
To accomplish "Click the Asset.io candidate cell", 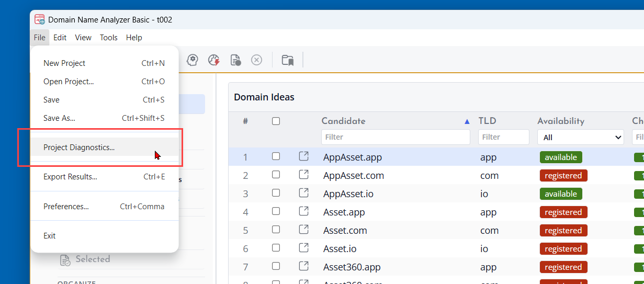I will coord(340,248).
